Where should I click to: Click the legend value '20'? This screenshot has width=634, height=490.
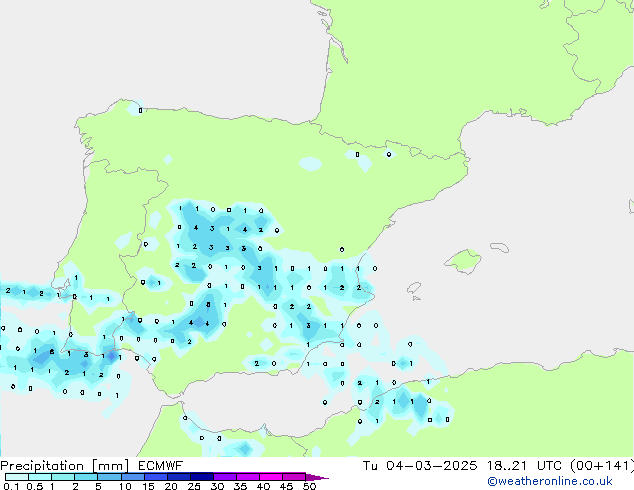pyautogui.click(x=171, y=486)
